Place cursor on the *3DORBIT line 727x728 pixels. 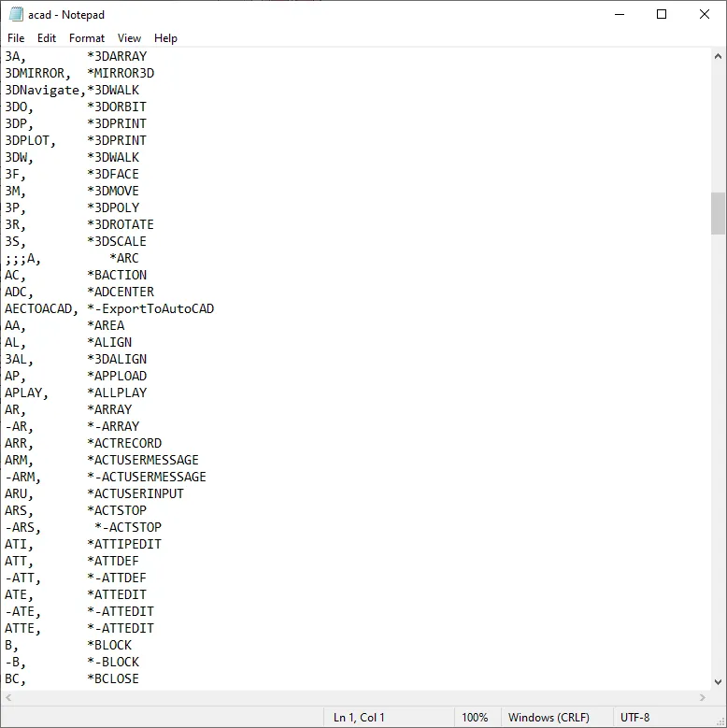(x=117, y=107)
